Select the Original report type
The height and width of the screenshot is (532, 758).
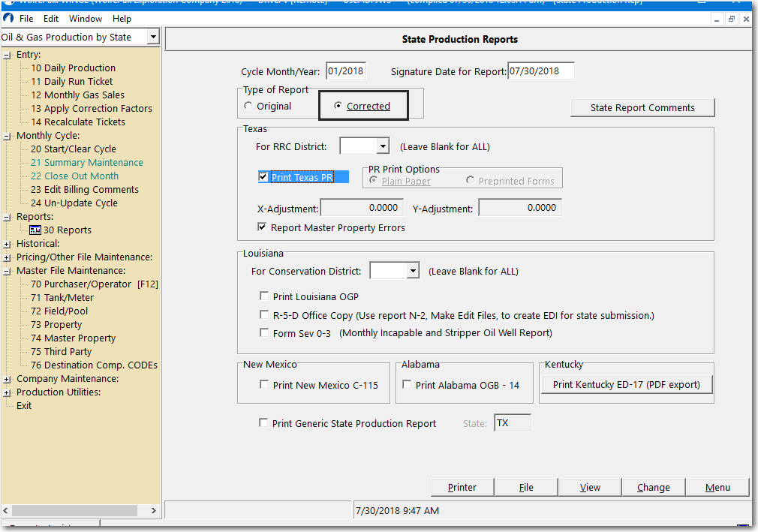[x=248, y=106]
